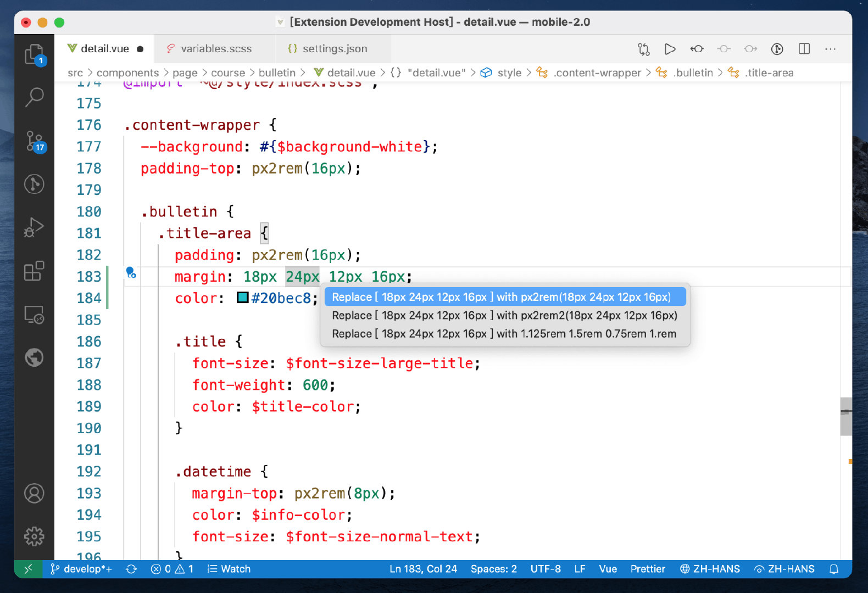Select replace with 1.125rem 1.5rem 0.75rem 1.rem
Screen dimensions: 868x593
(504, 334)
